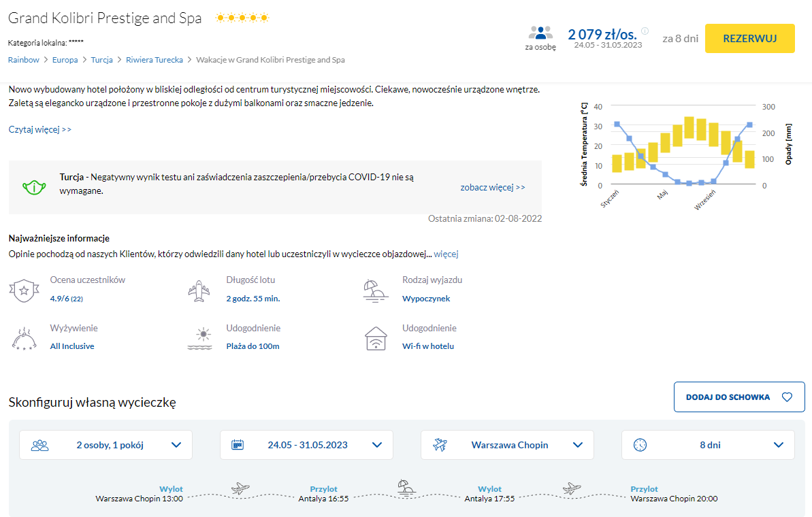Click the beach umbrella Rodzaj wyjazdu icon
Image resolution: width=812 pixels, height=517 pixels.
375,290
